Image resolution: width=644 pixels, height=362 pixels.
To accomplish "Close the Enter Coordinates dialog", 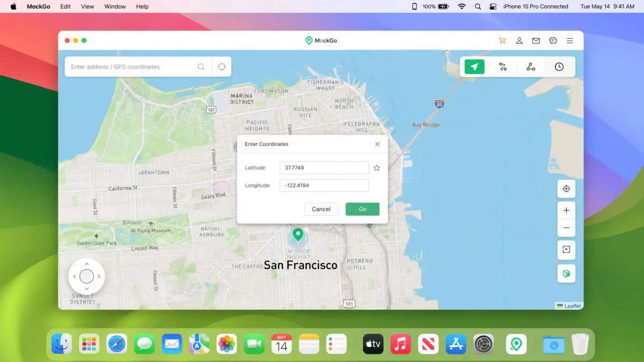I will (377, 144).
